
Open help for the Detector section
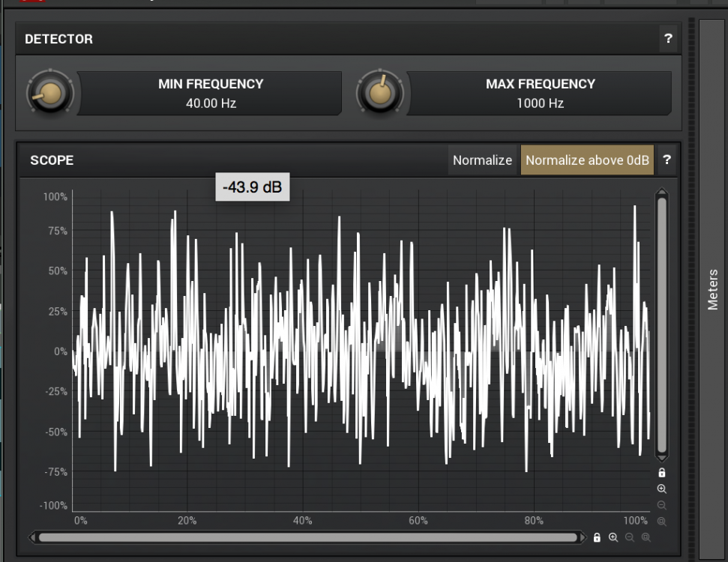[667, 39]
